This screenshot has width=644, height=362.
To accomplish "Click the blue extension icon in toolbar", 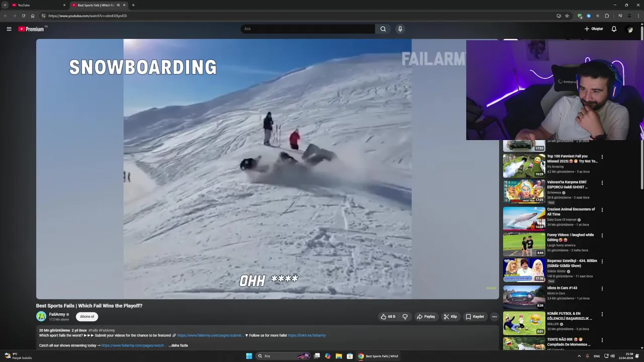I will (x=589, y=16).
